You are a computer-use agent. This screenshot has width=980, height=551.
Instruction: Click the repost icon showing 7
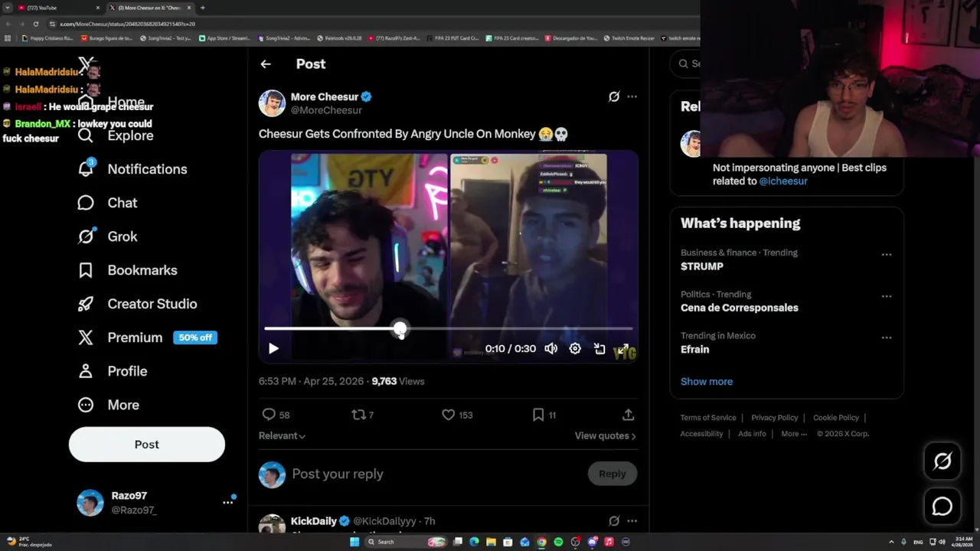click(358, 415)
